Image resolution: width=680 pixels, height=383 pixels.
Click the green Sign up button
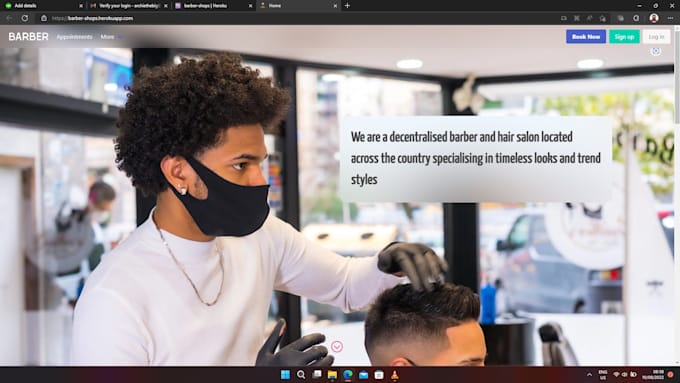[624, 37]
